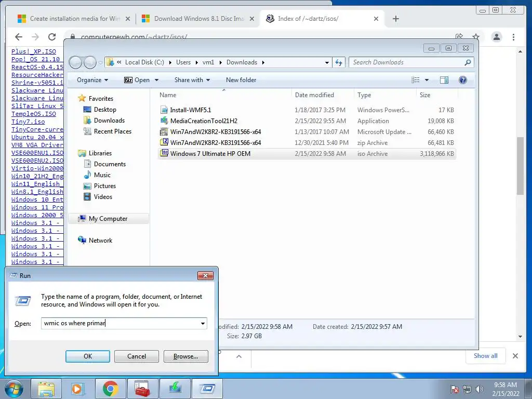
Task: Click the download shelf chevron up arrow
Action: (x=239, y=356)
